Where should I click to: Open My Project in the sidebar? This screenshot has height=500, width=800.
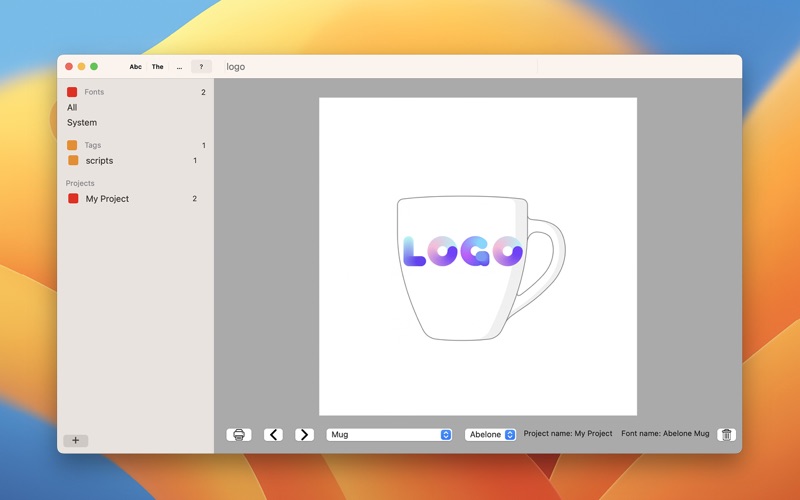coord(107,199)
